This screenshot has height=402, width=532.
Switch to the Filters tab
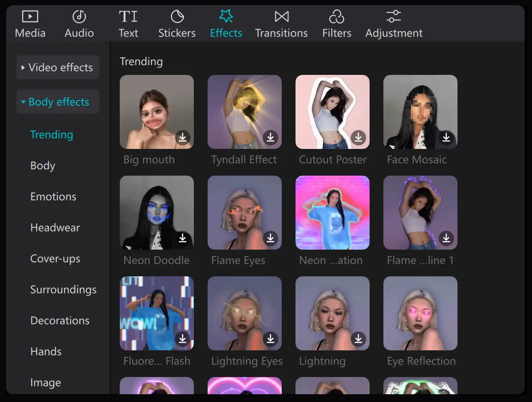coord(337,24)
